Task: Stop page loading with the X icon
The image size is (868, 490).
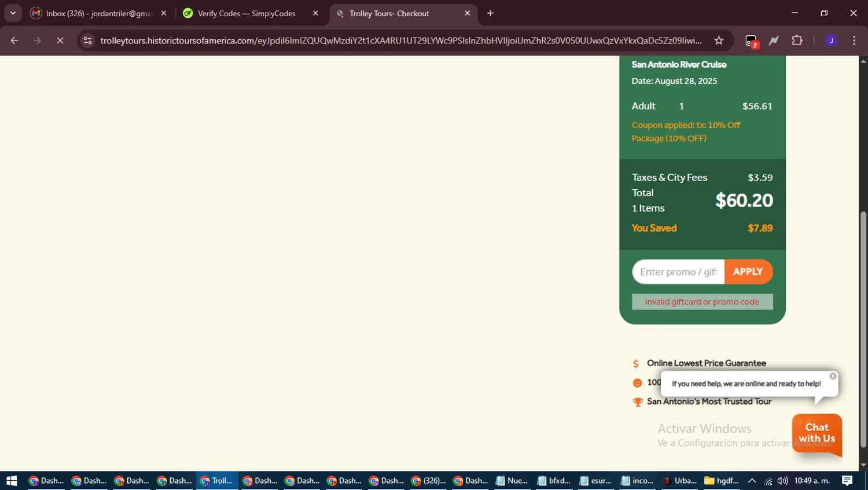Action: click(x=60, y=40)
